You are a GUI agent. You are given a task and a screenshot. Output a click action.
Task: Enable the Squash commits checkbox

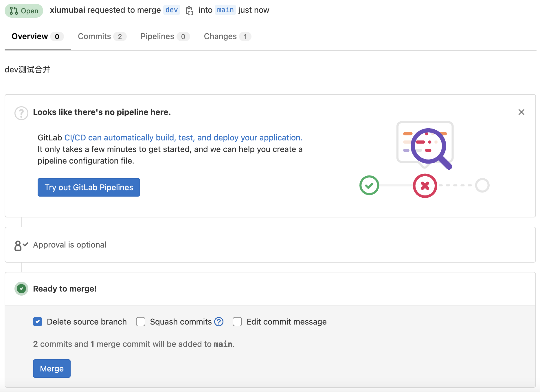point(141,322)
